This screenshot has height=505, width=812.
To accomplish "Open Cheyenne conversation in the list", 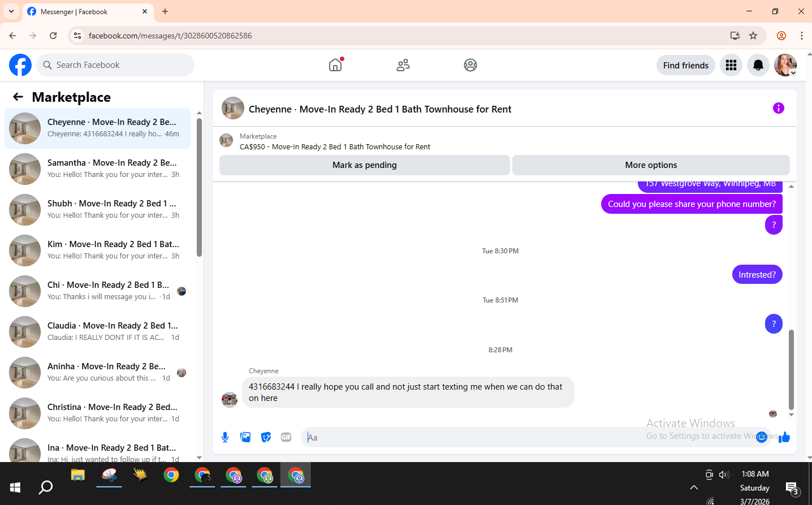I will point(97,128).
